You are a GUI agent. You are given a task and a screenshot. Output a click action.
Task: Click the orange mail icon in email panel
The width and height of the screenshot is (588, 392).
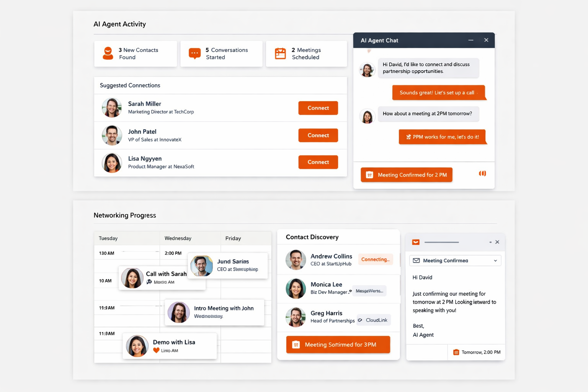click(416, 242)
